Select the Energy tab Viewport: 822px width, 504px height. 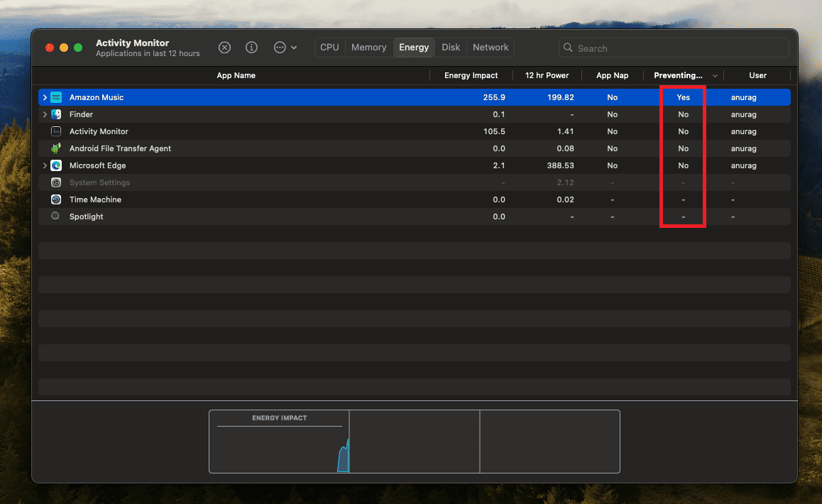point(414,47)
